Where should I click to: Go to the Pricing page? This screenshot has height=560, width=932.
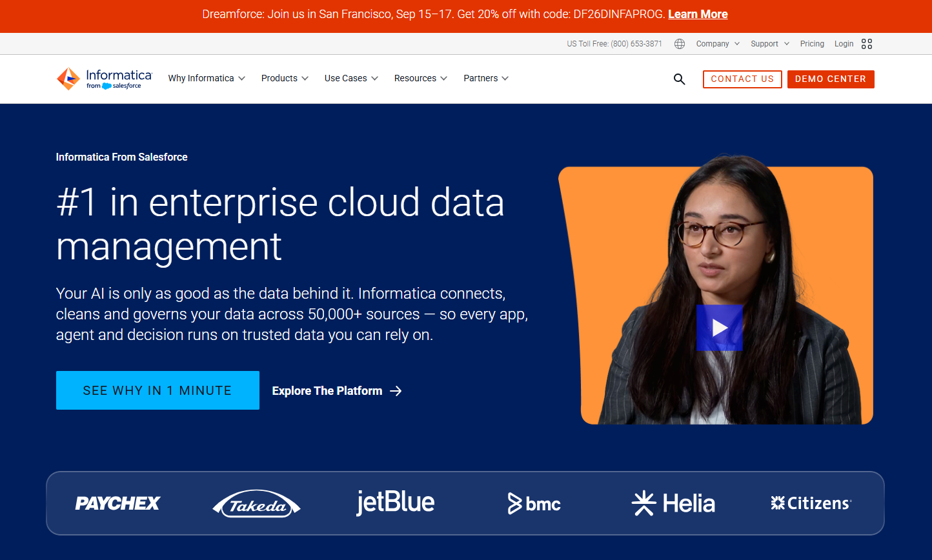[812, 44]
